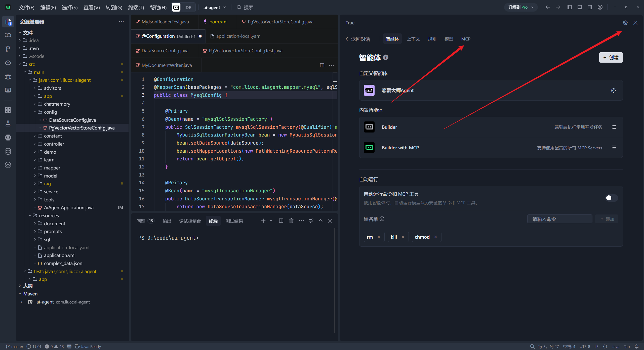The height and width of the screenshot is (350, 644).
Task: Open the layers stack icon in activity bar
Action: (x=8, y=165)
